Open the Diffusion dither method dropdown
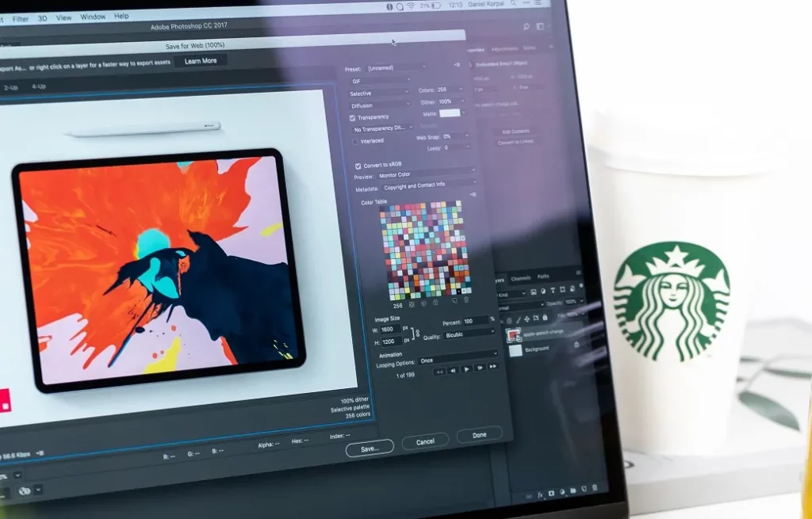This screenshot has height=519, width=812. (381, 105)
